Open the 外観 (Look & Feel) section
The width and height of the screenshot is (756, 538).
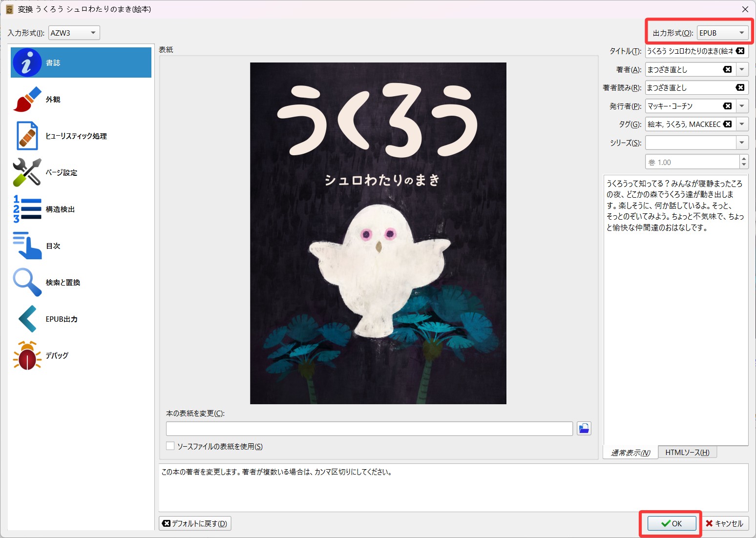coord(53,100)
